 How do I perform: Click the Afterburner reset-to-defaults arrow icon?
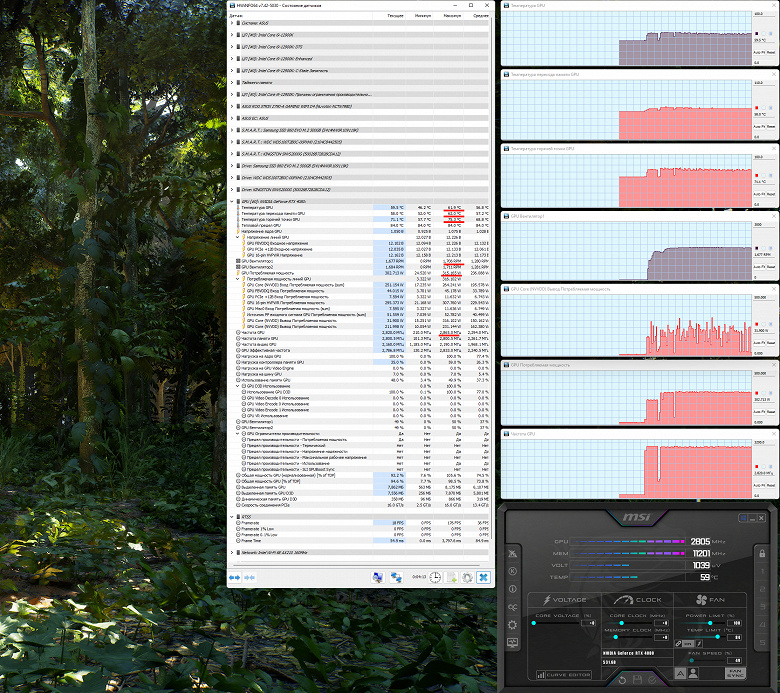[x=622, y=680]
